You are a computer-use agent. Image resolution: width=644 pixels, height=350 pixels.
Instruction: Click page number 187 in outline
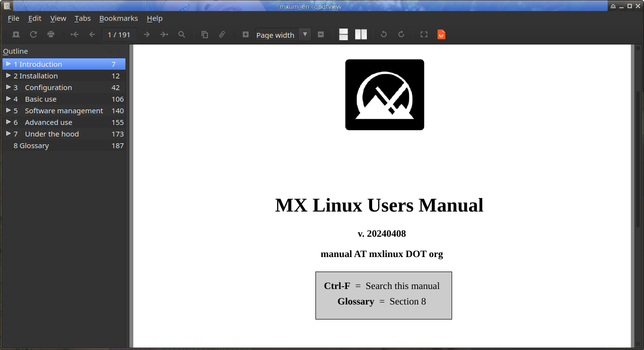118,146
